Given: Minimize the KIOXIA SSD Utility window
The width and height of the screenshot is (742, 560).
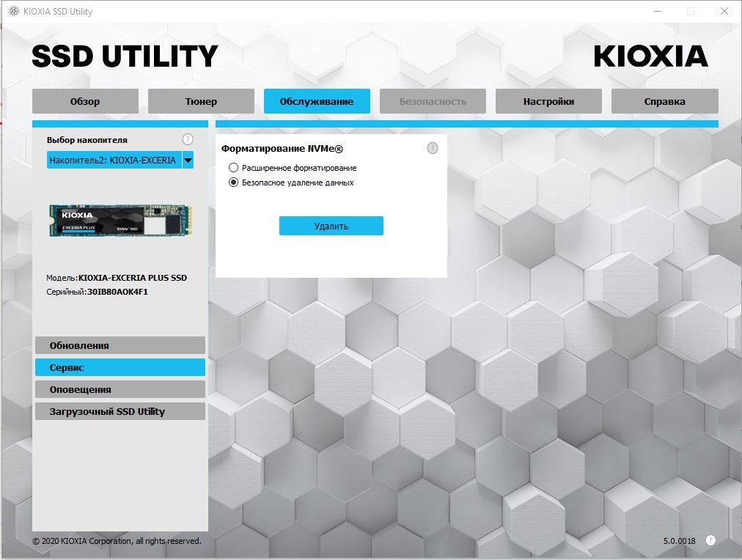Looking at the screenshot, I should point(657,11).
